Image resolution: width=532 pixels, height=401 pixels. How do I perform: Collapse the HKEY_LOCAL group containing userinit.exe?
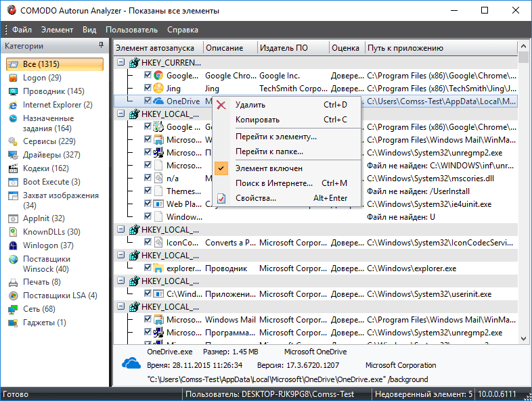point(121,281)
